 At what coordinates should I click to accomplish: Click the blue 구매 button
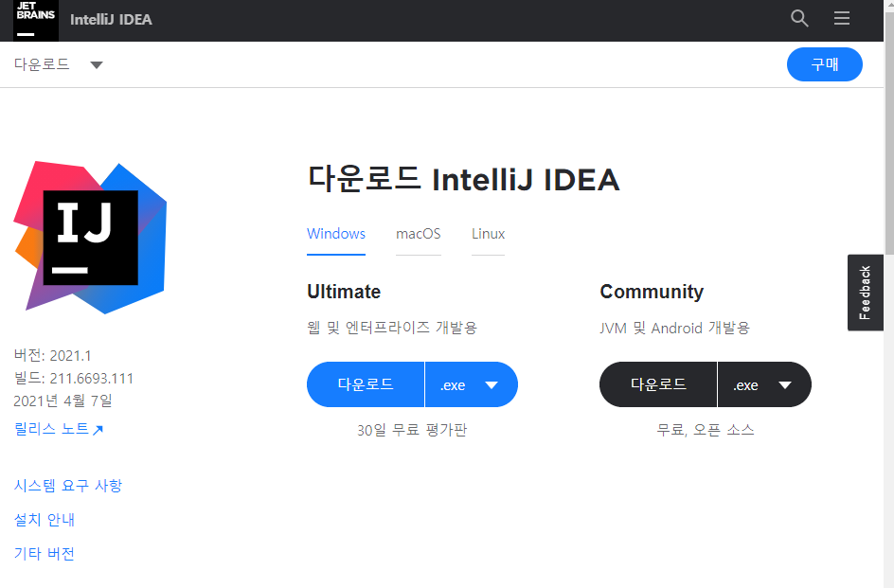(x=825, y=64)
